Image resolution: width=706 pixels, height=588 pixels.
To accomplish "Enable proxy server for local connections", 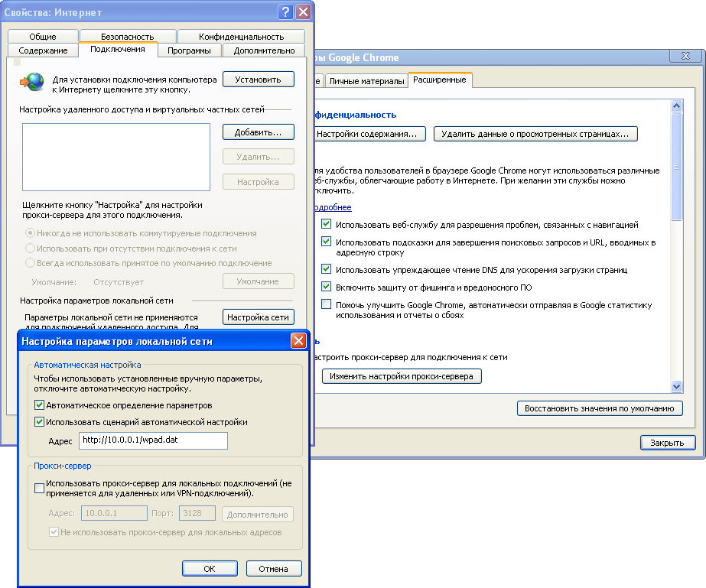I will pos(40,488).
